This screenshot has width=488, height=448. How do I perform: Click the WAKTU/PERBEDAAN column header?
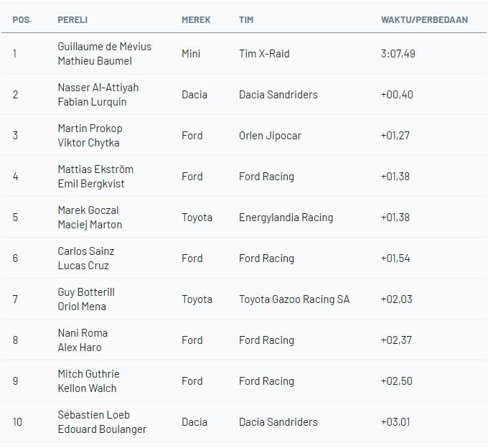click(x=424, y=19)
